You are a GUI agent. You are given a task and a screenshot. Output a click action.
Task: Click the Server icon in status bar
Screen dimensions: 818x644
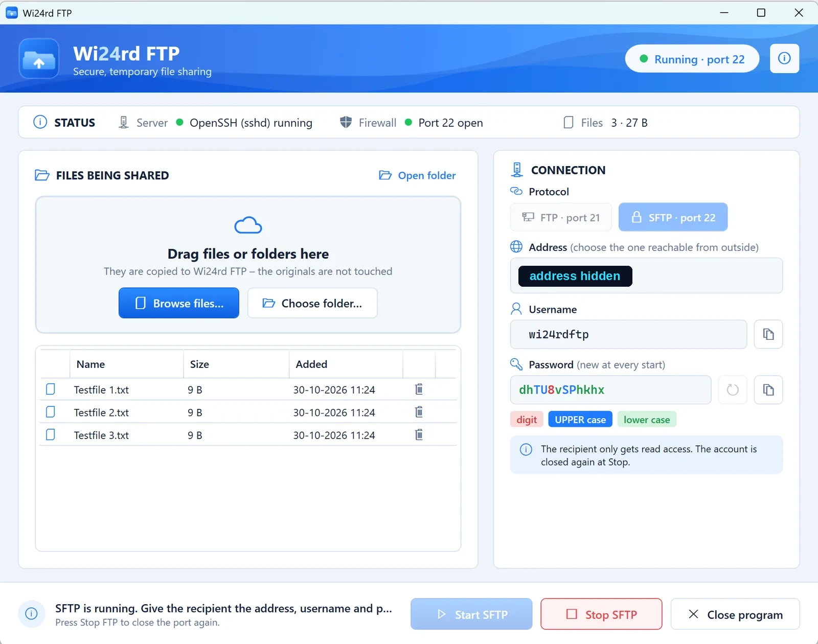coord(124,122)
